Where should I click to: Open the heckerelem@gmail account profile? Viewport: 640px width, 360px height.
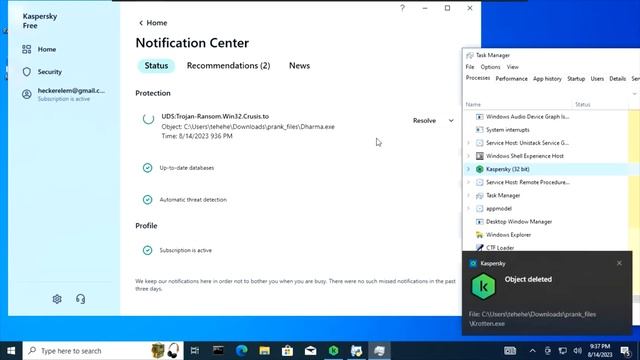pyautogui.click(x=64, y=94)
